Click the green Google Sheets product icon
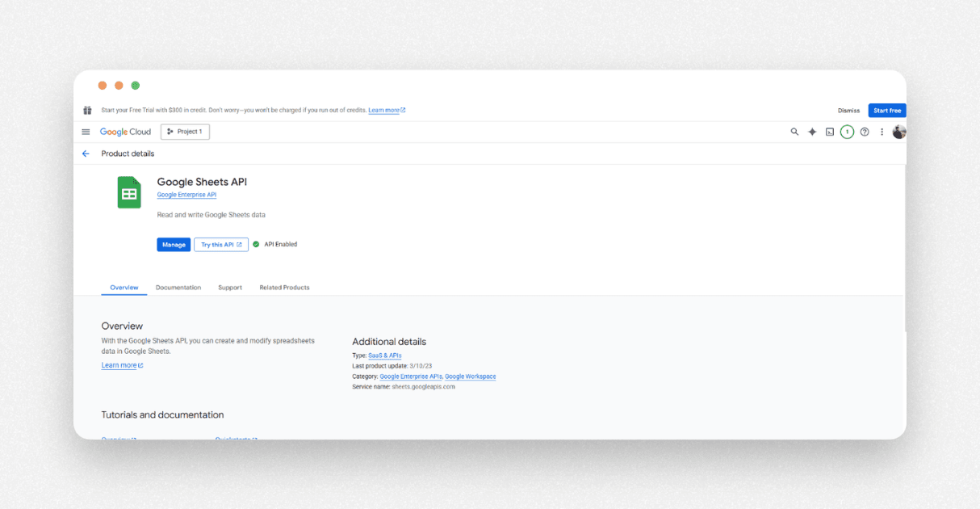The width and height of the screenshot is (980, 509). [x=129, y=192]
